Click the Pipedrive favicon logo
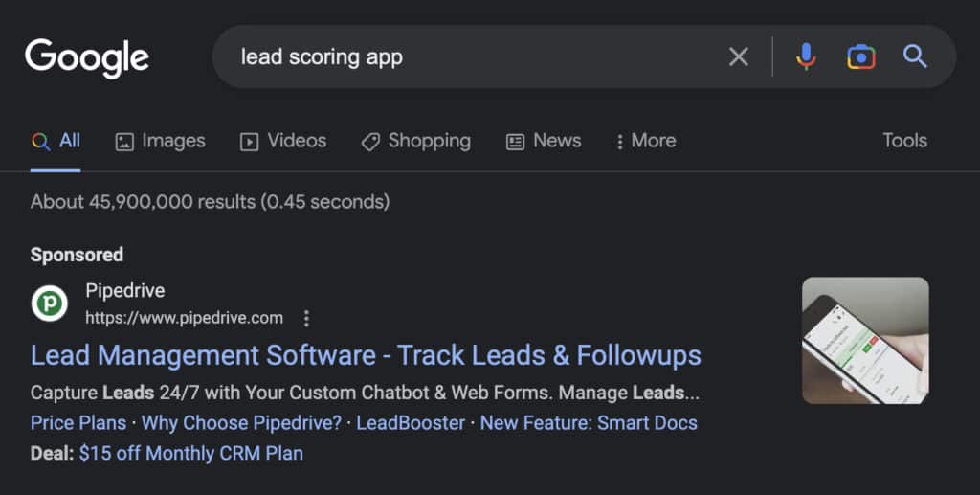 (x=50, y=304)
